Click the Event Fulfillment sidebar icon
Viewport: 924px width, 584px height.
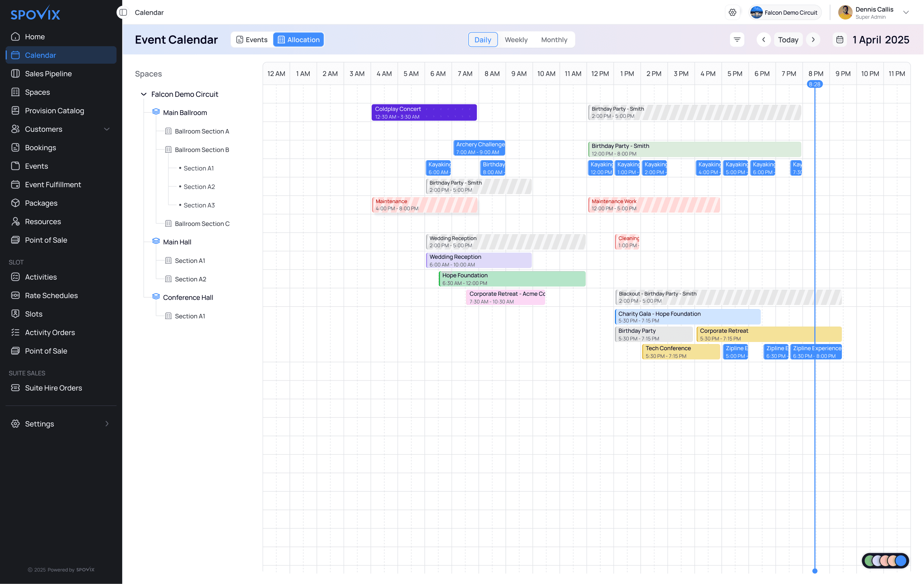point(15,184)
